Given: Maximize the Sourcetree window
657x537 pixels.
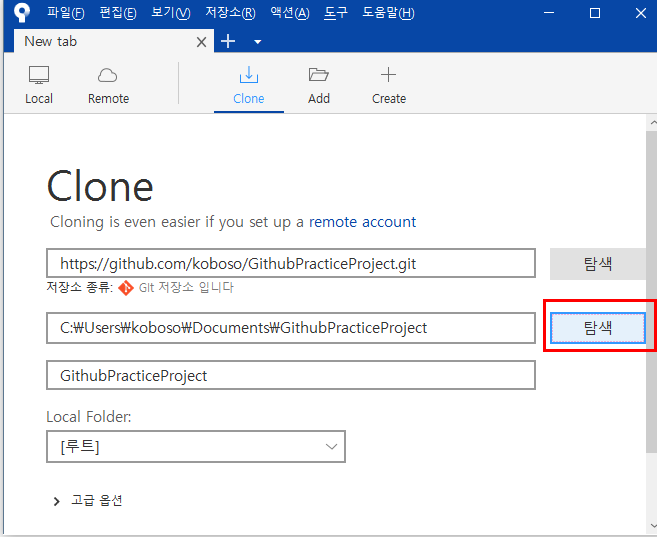Looking at the screenshot, I should coord(595,13).
